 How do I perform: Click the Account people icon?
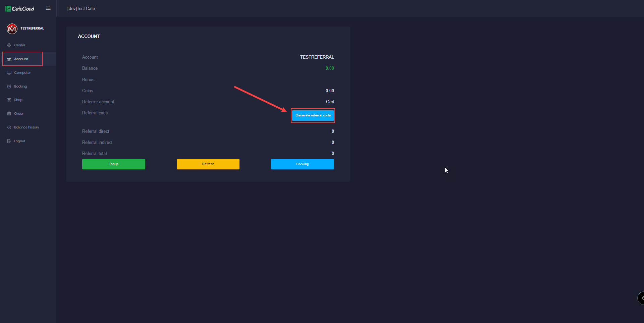(x=9, y=59)
